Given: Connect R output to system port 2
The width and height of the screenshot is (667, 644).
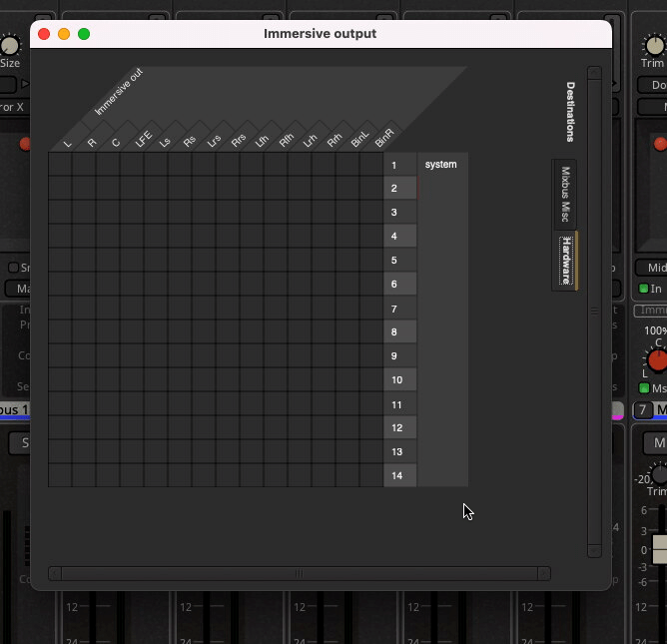Looking at the screenshot, I should (x=84, y=188).
